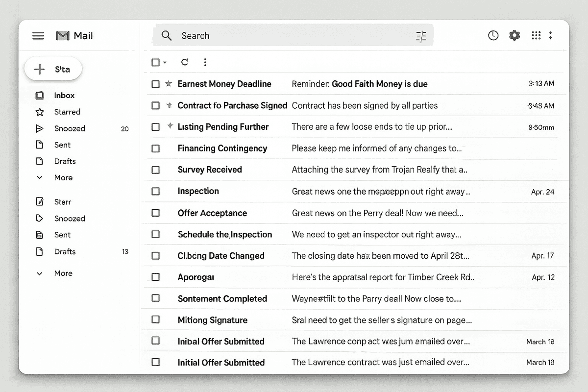
Task: Tick the checkbox for Survey Received
Action: click(155, 170)
